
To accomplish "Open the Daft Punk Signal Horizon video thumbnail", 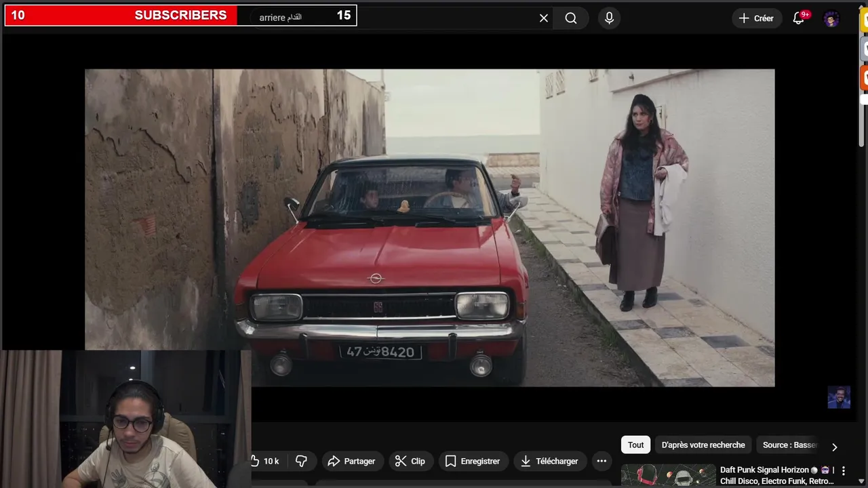I will point(668,475).
